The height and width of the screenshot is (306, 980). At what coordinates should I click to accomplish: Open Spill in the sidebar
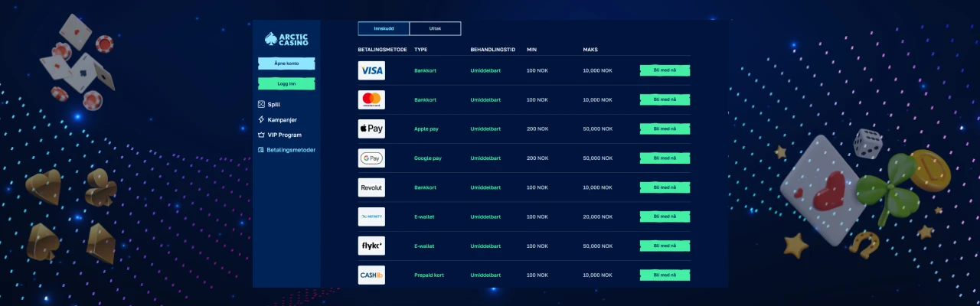(x=273, y=104)
